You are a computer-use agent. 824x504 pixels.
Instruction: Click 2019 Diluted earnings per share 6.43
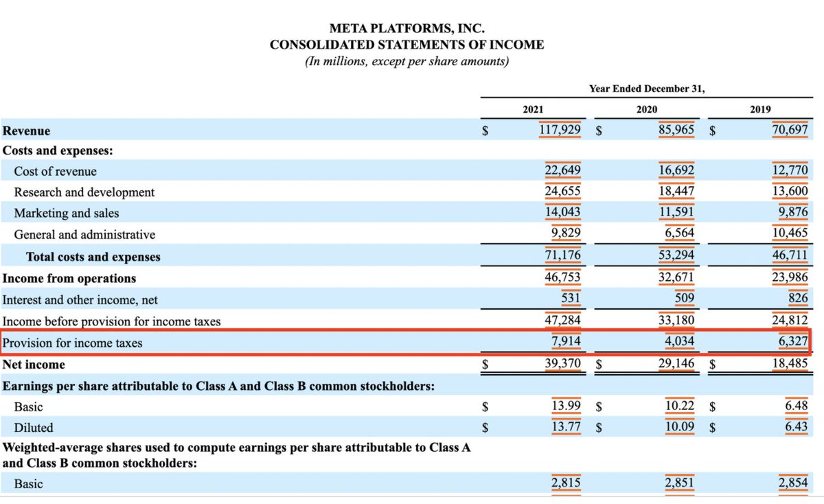797,427
